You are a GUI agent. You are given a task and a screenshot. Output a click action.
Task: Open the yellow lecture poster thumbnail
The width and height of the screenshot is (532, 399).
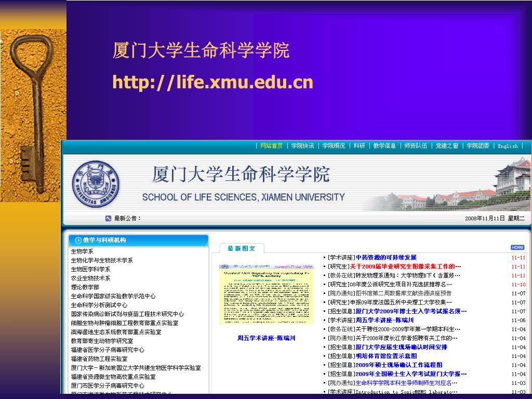pos(267,294)
